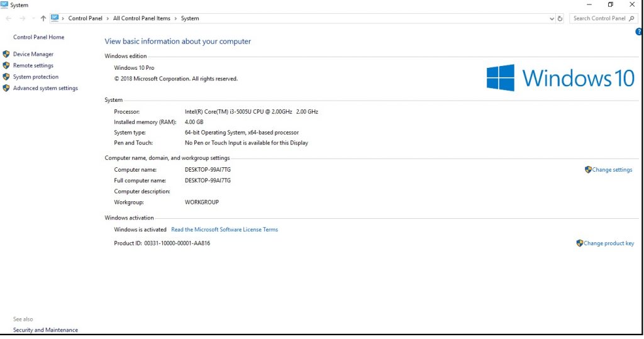Go up one level arrow
Viewport: 644px width, 339px height.
43,18
